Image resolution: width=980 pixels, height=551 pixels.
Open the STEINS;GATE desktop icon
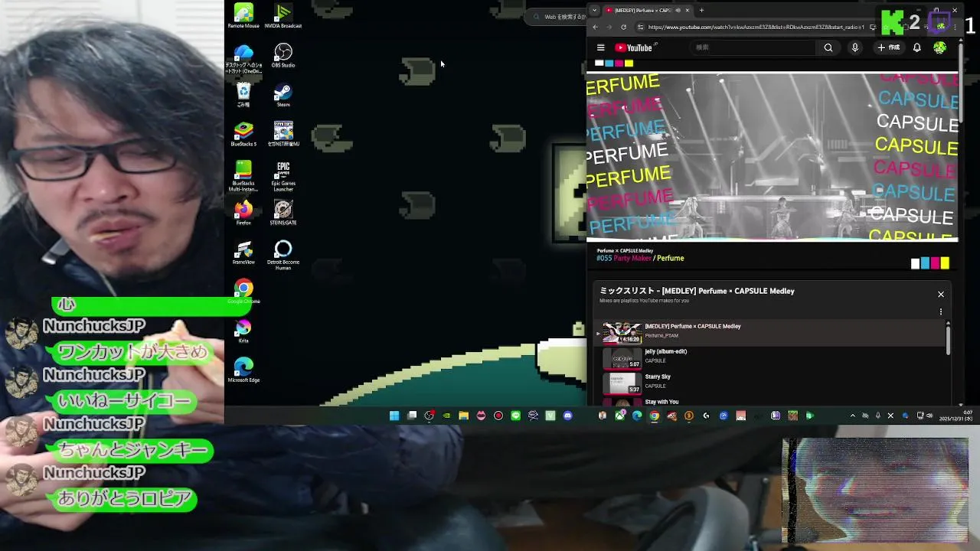coord(283,213)
